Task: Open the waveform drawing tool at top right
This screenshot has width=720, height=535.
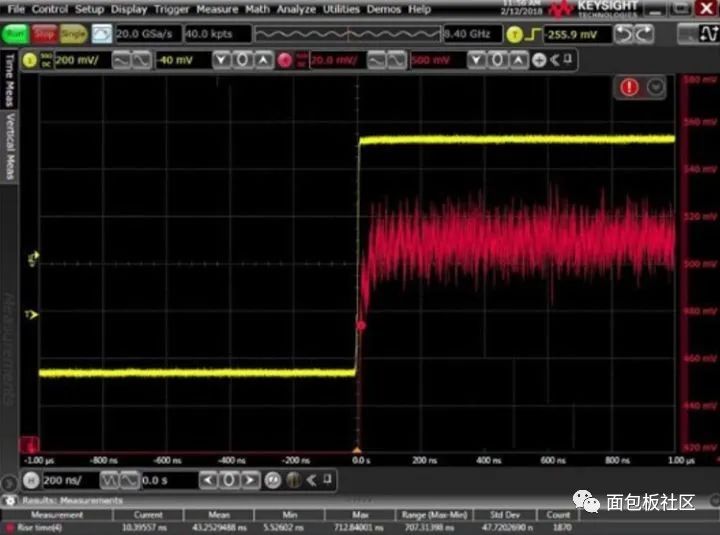Action: pos(708,34)
